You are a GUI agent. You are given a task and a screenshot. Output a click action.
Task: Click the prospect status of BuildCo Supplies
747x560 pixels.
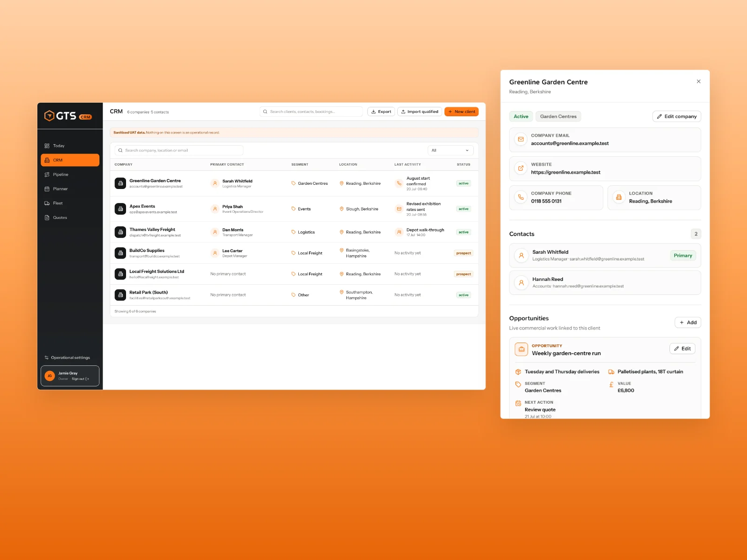click(464, 253)
